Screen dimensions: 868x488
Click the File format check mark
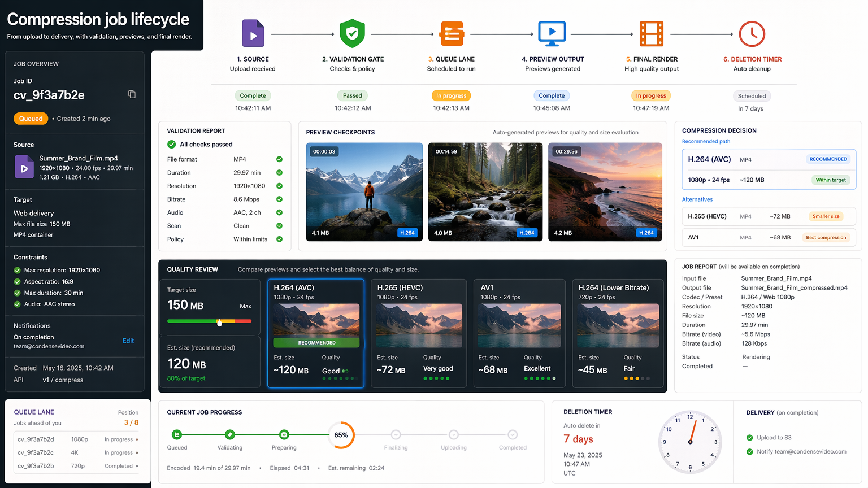point(279,159)
